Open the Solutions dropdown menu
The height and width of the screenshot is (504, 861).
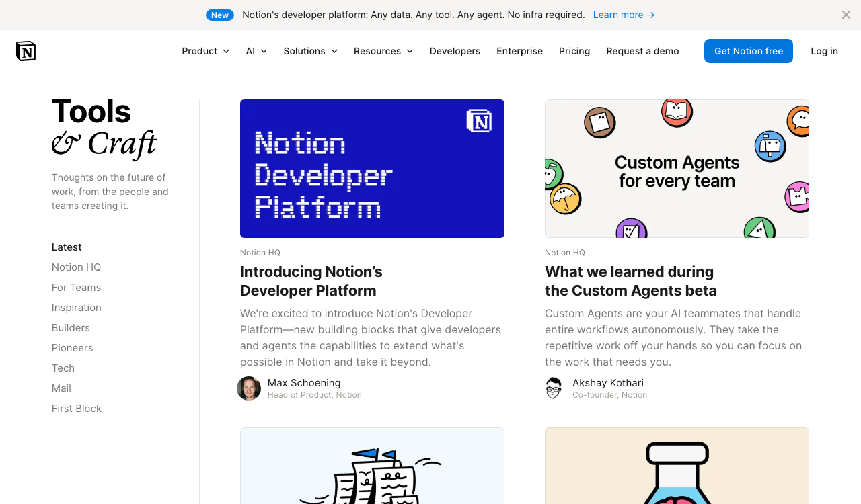311,51
